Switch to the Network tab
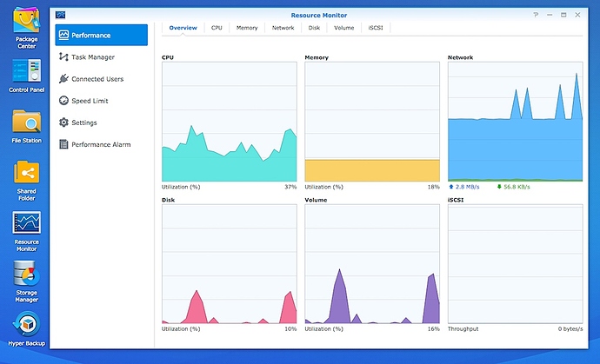The height and width of the screenshot is (364, 600). pos(283,28)
